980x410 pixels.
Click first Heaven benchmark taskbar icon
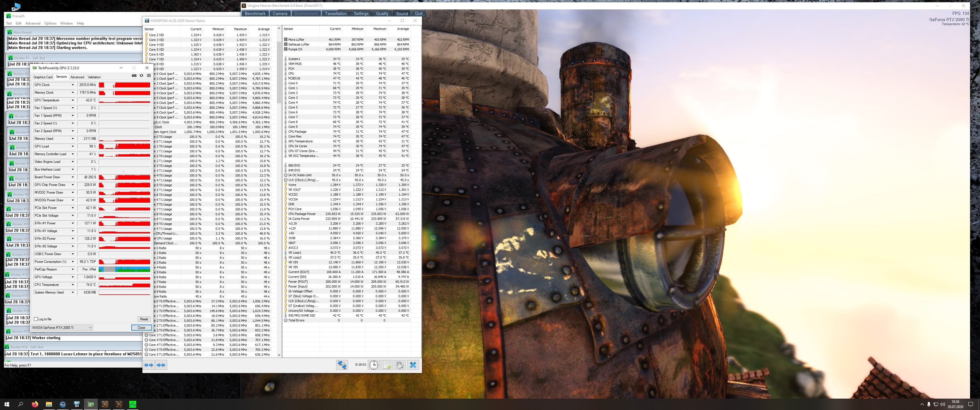[x=105, y=404]
